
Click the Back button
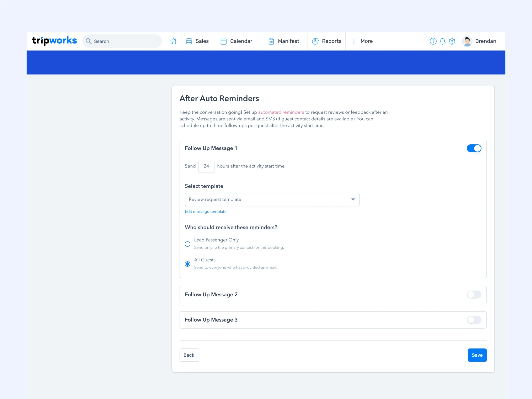pyautogui.click(x=189, y=355)
